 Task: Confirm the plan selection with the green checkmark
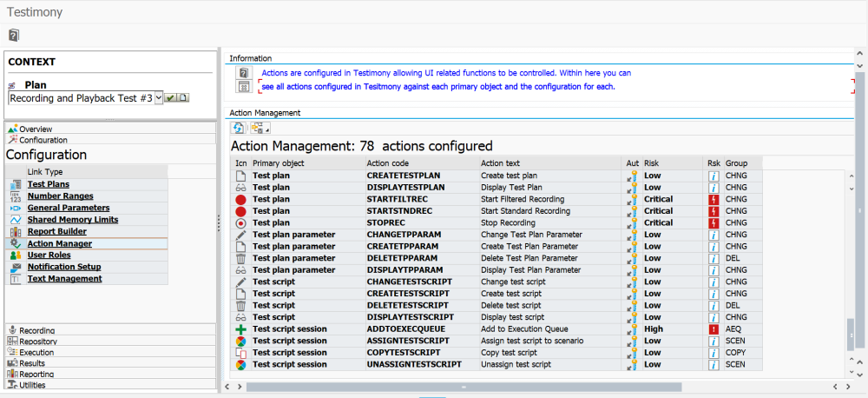[x=170, y=97]
